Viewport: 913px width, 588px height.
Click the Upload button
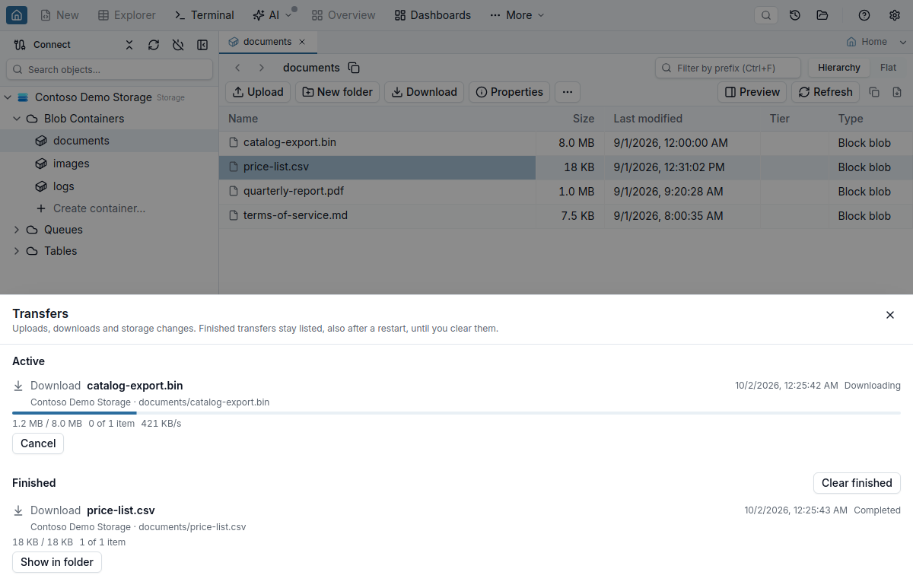258,92
